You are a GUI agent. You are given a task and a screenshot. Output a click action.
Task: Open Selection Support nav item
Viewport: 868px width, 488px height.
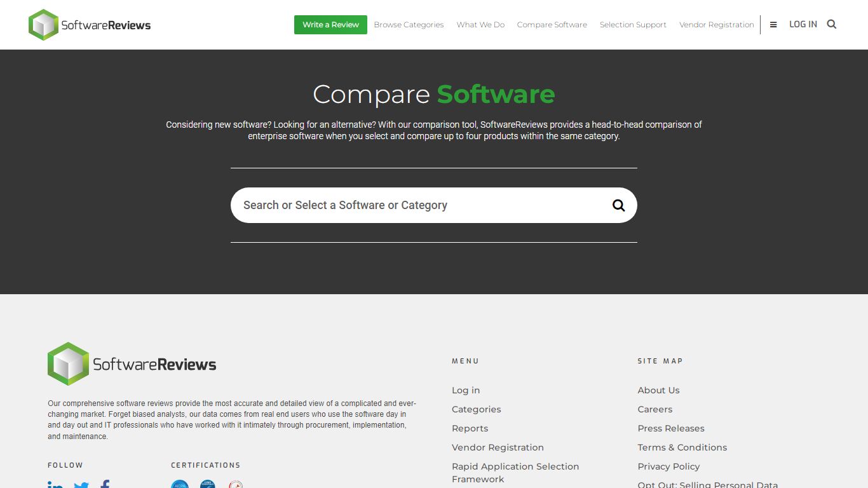click(x=633, y=25)
